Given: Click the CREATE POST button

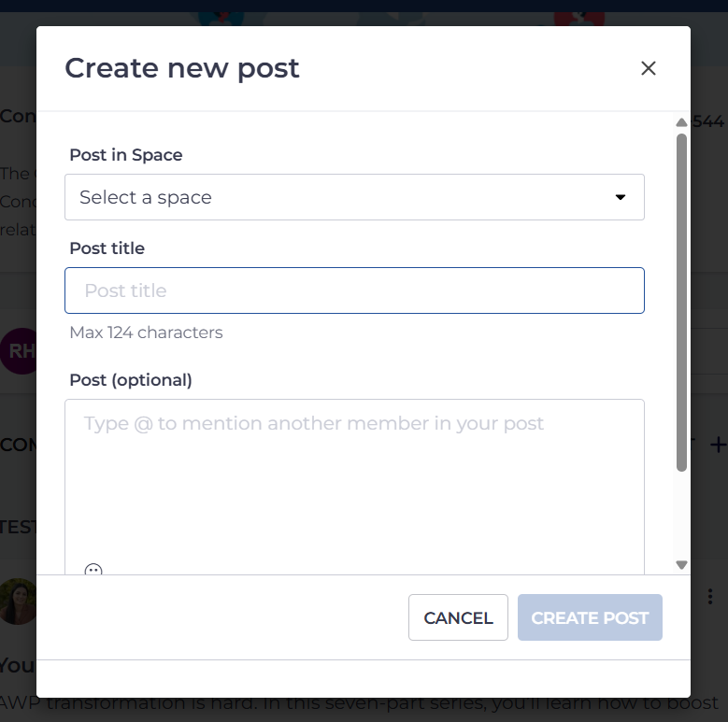Looking at the screenshot, I should [590, 617].
